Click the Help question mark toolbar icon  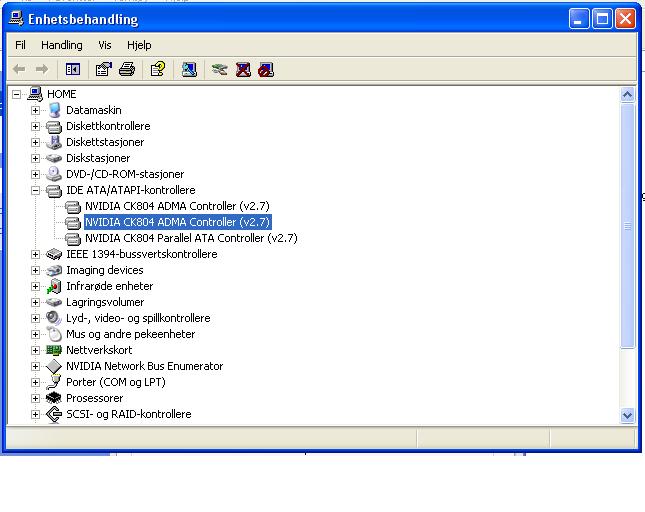pos(158,70)
